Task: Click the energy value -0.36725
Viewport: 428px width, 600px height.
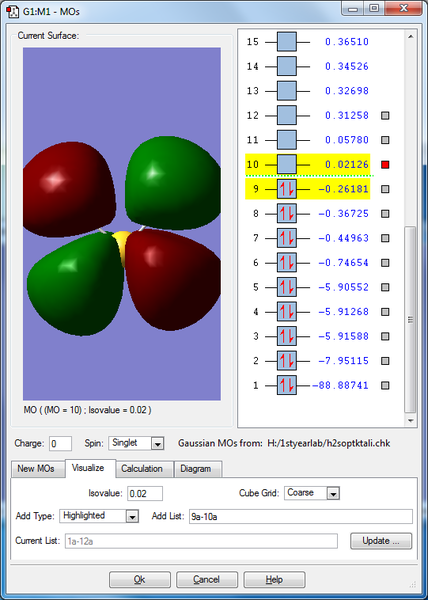Action: tap(343, 214)
